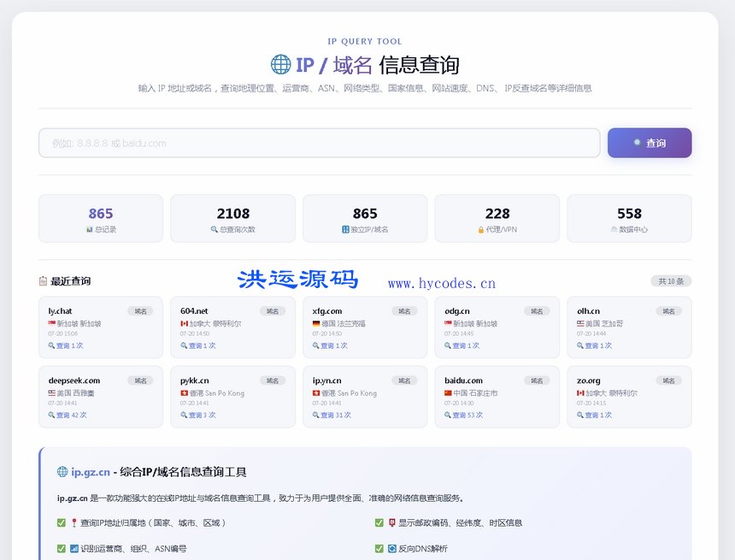Open the 558 数据中心 stat card
The height and width of the screenshot is (560, 735).
click(630, 219)
